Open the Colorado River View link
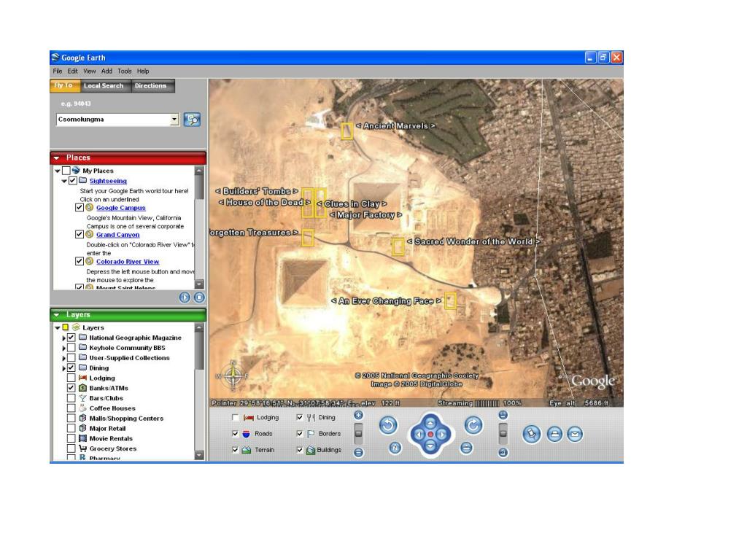This screenshot has height=560, width=747. (128, 262)
